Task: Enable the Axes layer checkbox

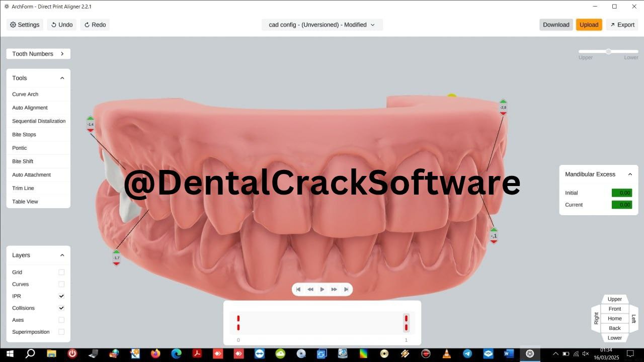Action: pyautogui.click(x=61, y=320)
